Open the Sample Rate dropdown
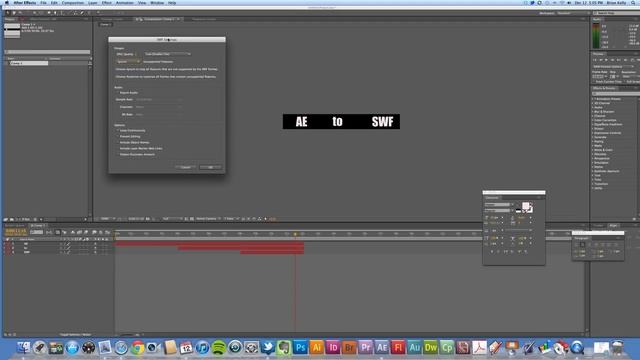This screenshot has height=360, width=640. click(158, 100)
